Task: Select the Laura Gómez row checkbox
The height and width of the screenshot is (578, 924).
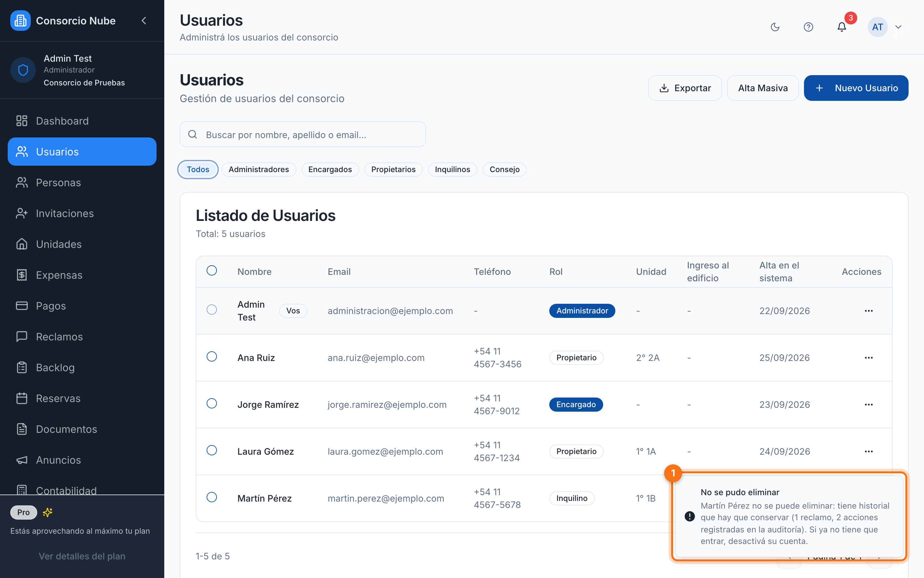Action: [211, 450]
